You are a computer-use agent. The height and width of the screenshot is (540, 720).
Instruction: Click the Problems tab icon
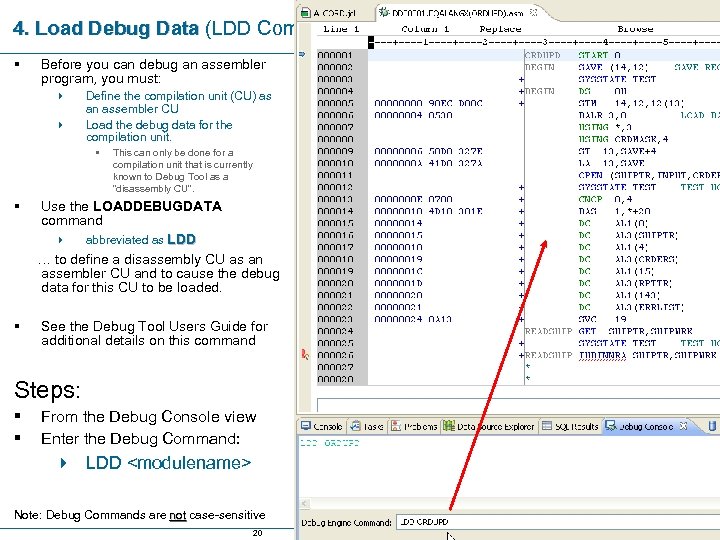[396, 426]
